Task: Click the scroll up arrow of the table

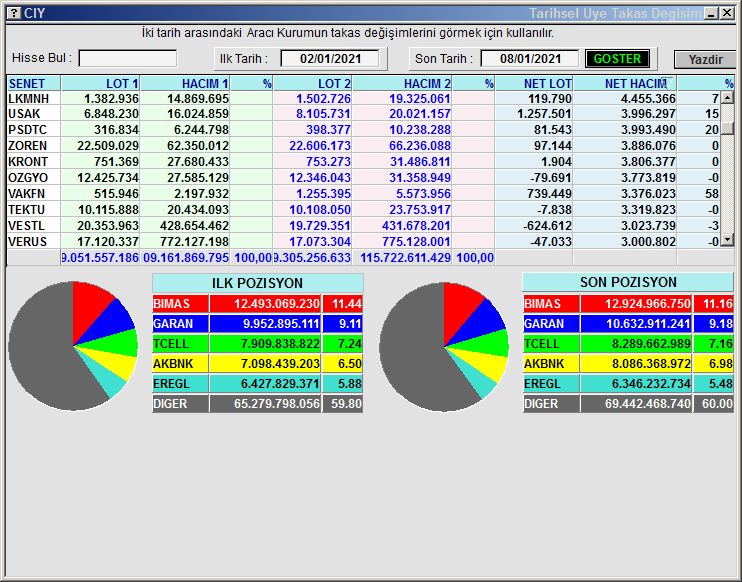Action: (x=728, y=99)
